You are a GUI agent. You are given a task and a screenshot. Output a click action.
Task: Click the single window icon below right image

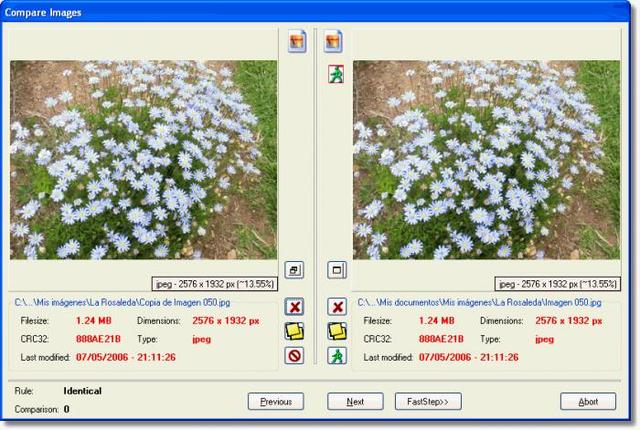coord(337,270)
